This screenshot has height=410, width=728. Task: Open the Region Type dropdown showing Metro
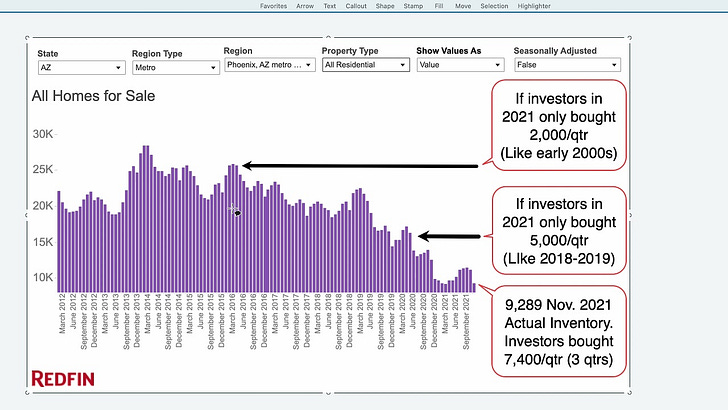(176, 68)
